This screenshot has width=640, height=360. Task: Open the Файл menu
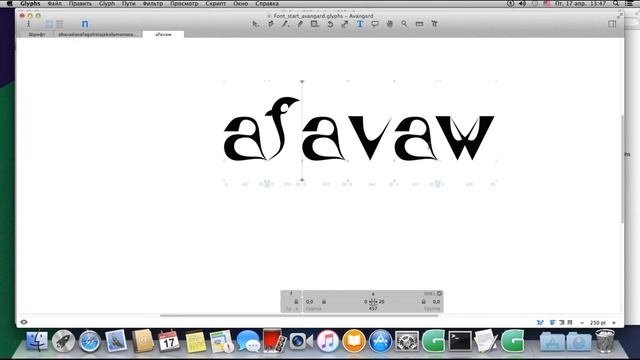(x=54, y=4)
